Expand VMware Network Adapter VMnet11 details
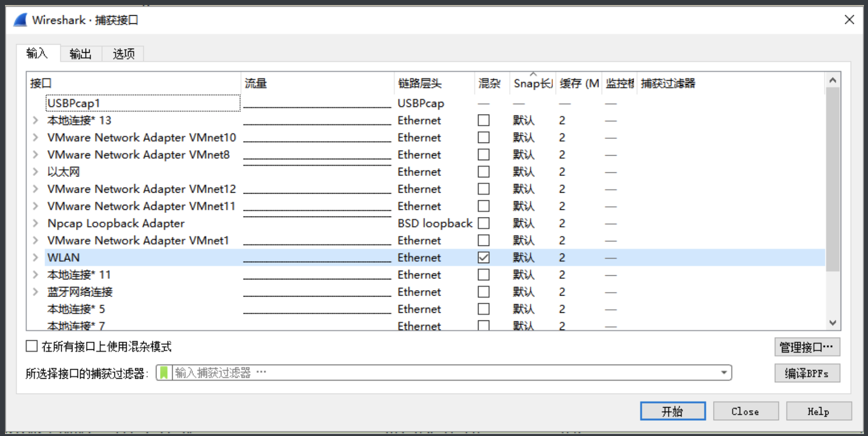868x436 pixels. click(35, 206)
